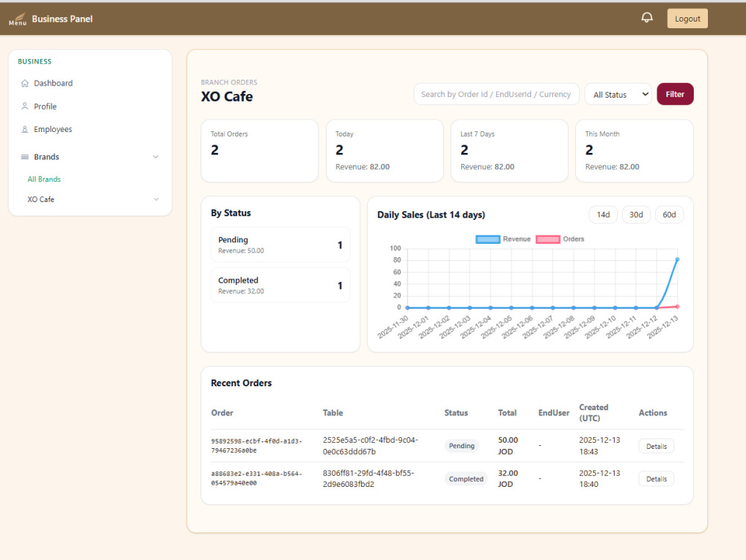
Task: Open Details for the Completed order
Action: [656, 479]
